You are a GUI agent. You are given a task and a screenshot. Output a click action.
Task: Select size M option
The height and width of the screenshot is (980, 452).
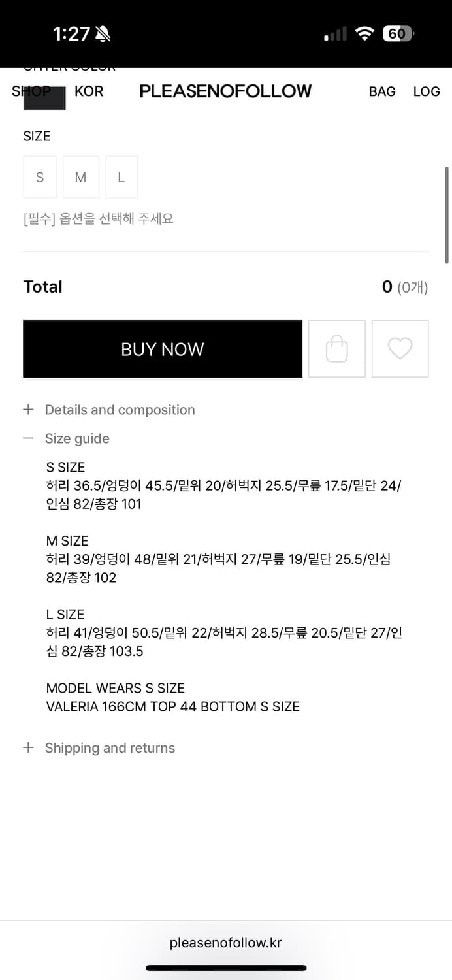click(80, 176)
